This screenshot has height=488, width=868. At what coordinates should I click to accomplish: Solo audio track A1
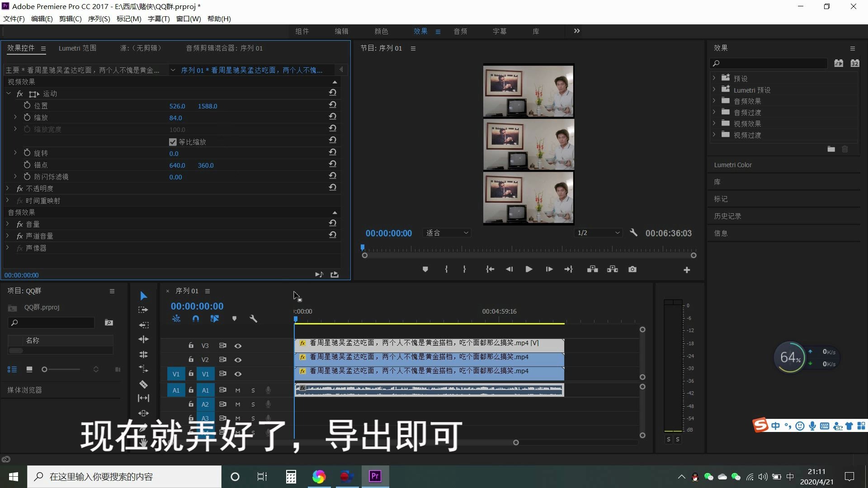(x=253, y=390)
